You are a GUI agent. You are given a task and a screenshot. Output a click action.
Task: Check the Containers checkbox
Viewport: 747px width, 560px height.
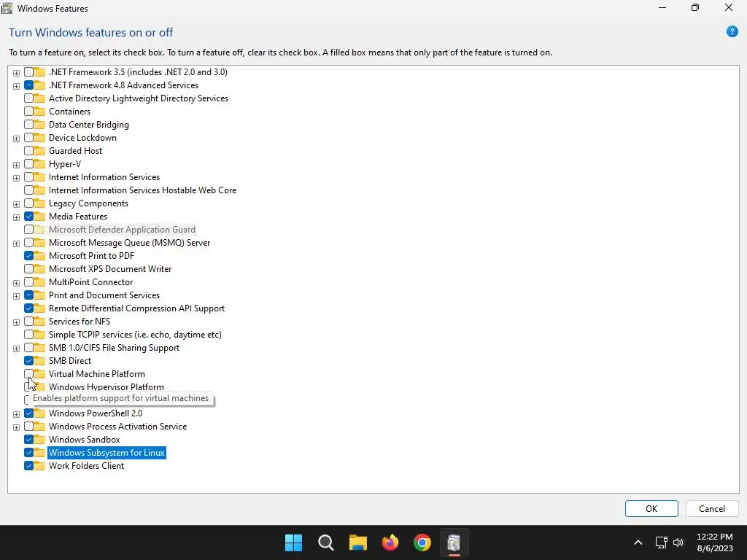coord(28,112)
